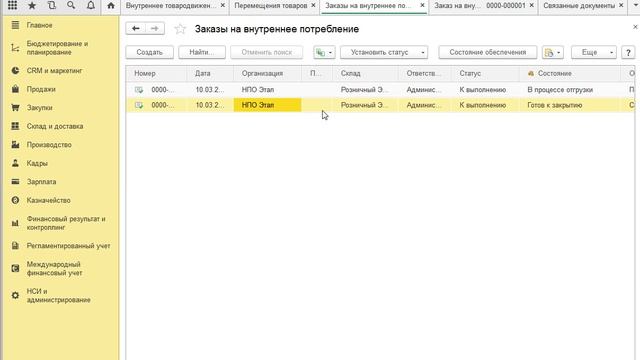
Task: Sort by the Ответственный column header
Action: pos(425,73)
